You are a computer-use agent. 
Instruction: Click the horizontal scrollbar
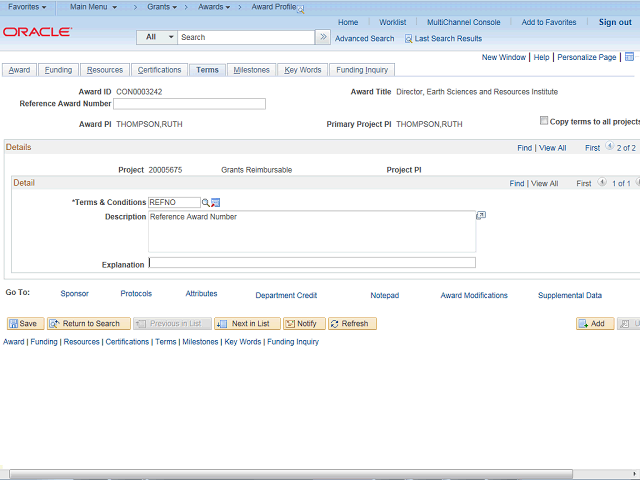point(291,473)
